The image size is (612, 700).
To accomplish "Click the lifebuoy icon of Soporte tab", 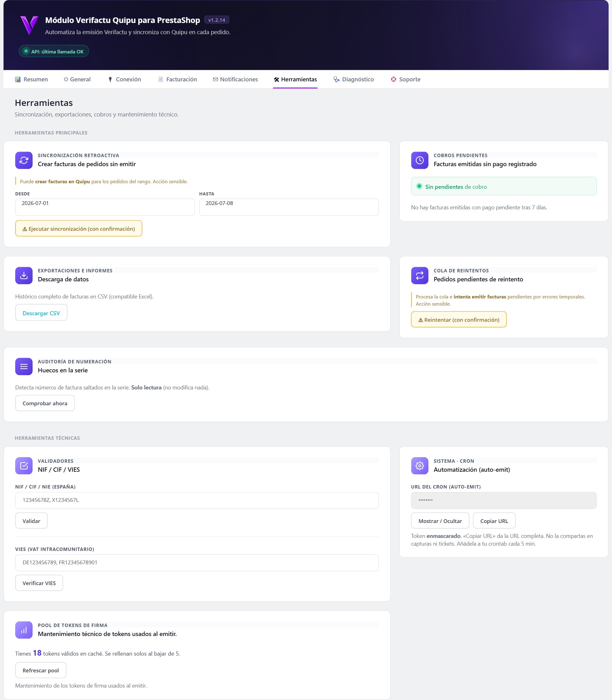I will [394, 79].
